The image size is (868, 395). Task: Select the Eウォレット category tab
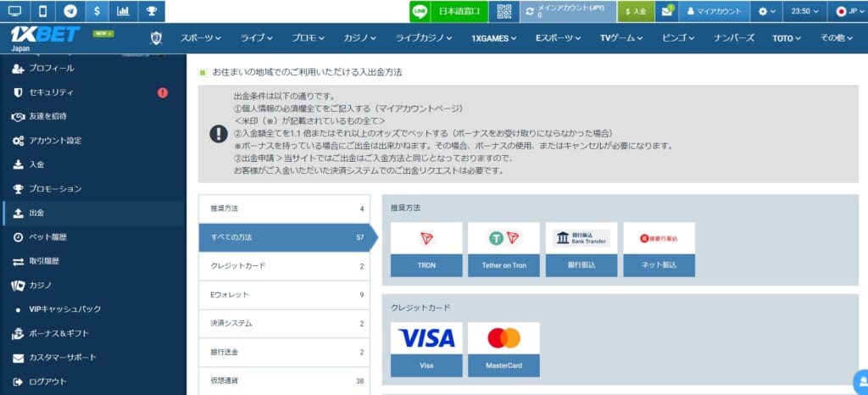[x=284, y=295]
